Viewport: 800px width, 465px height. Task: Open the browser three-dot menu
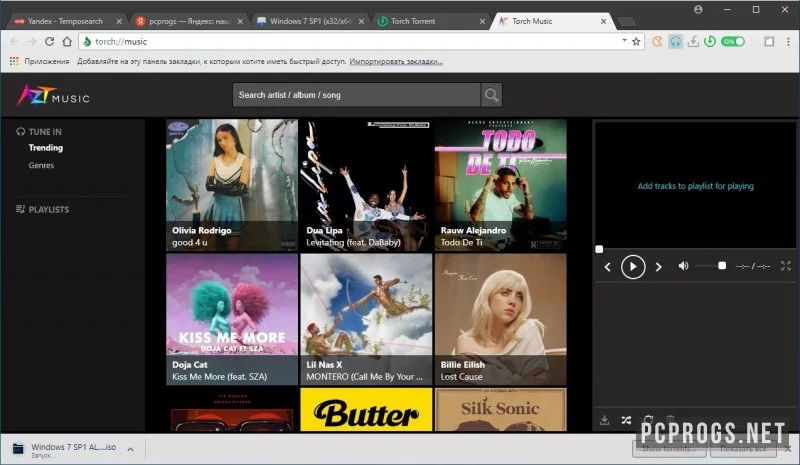[x=788, y=41]
